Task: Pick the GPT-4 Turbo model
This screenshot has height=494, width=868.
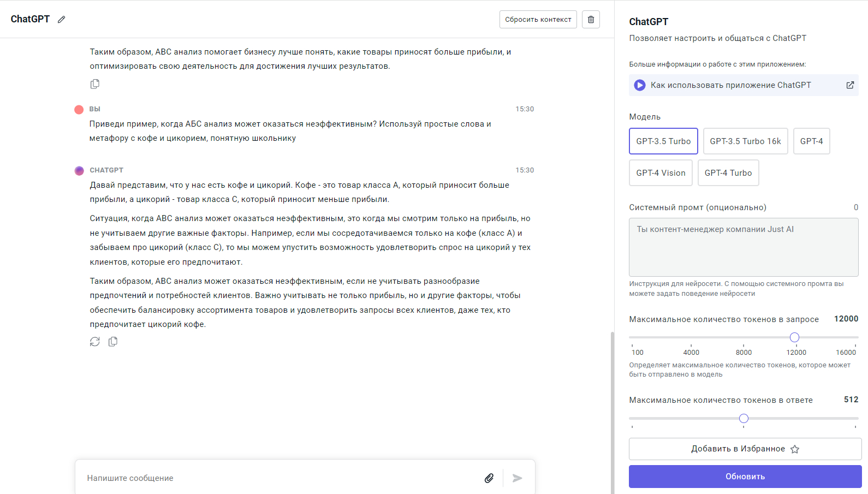Action: 728,173
